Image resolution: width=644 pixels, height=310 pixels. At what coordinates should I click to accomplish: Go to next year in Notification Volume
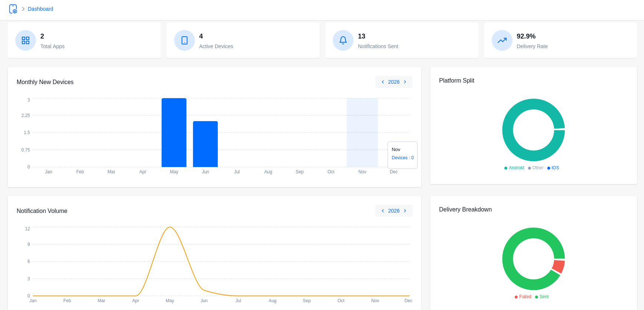coord(405,211)
